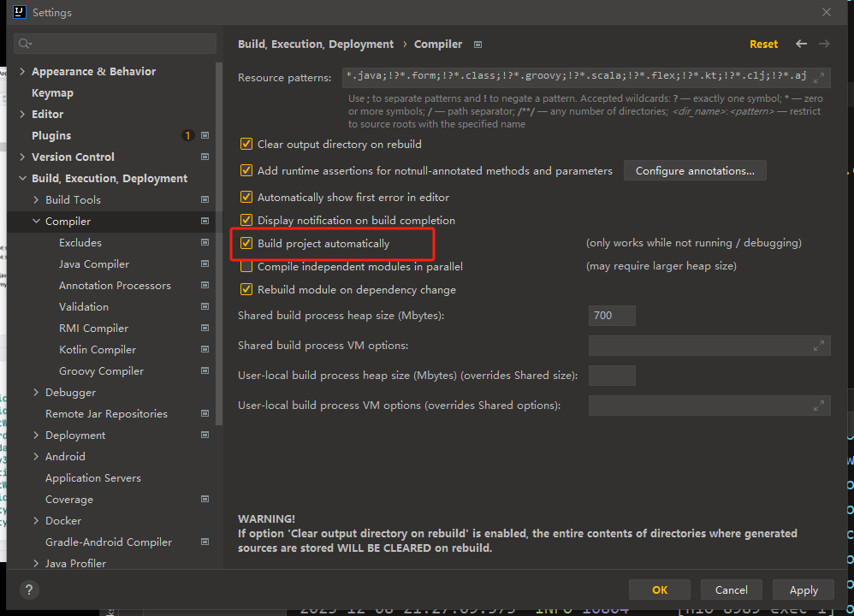Click project icon next to Remote Jar Repositories
Image resolution: width=854 pixels, height=616 pixels.
pyautogui.click(x=205, y=413)
